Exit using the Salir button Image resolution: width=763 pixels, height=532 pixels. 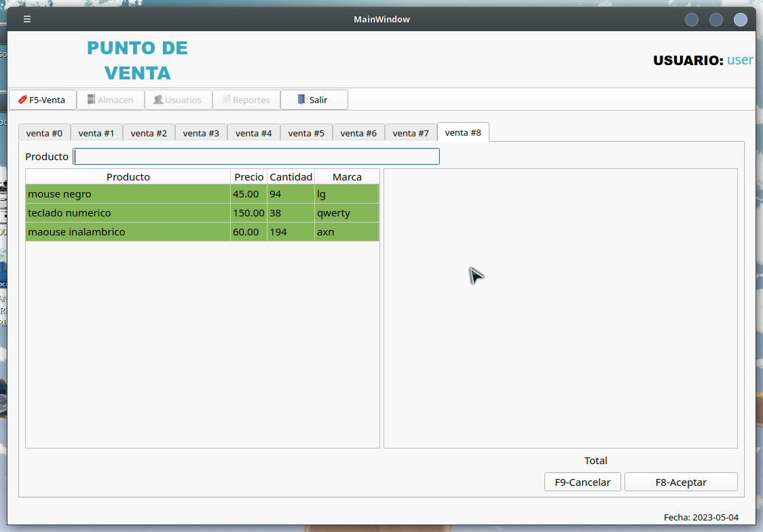314,100
